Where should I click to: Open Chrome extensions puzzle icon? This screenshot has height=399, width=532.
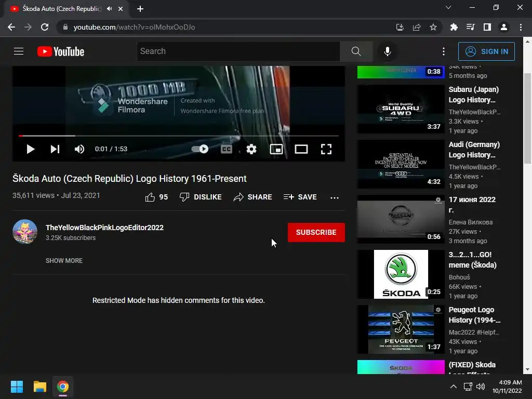pyautogui.click(x=454, y=27)
